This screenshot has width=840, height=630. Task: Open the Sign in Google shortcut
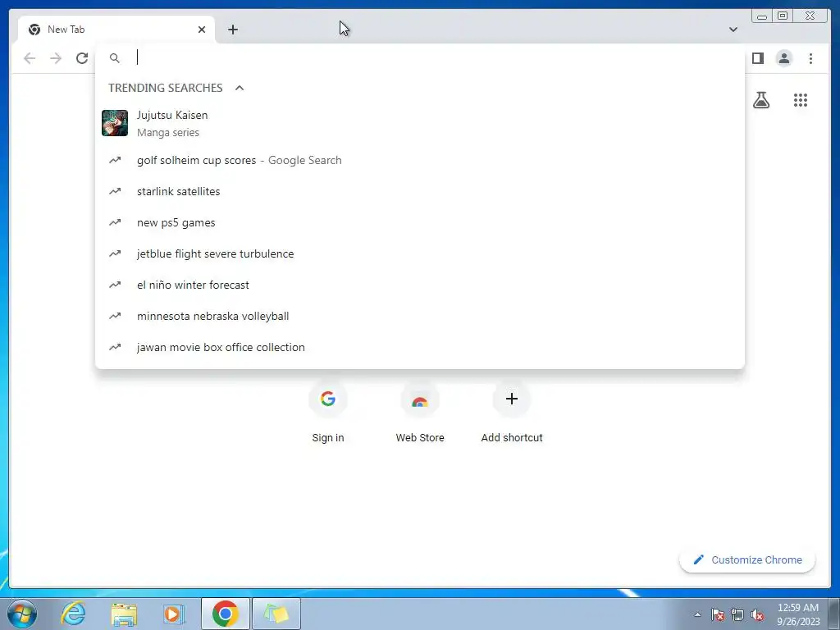(328, 412)
